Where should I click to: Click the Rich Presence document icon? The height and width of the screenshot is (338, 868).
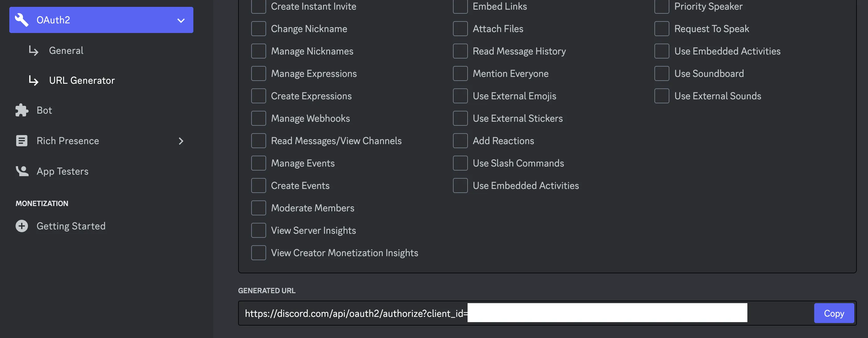point(22,141)
